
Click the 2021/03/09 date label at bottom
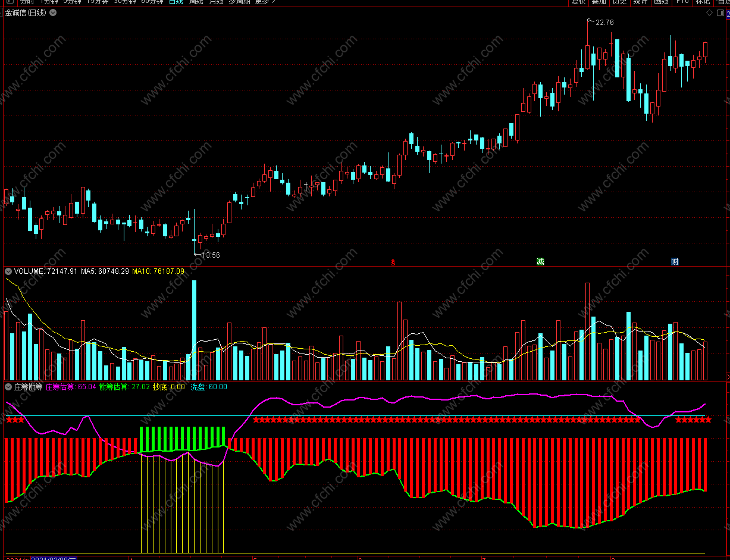tap(54, 558)
